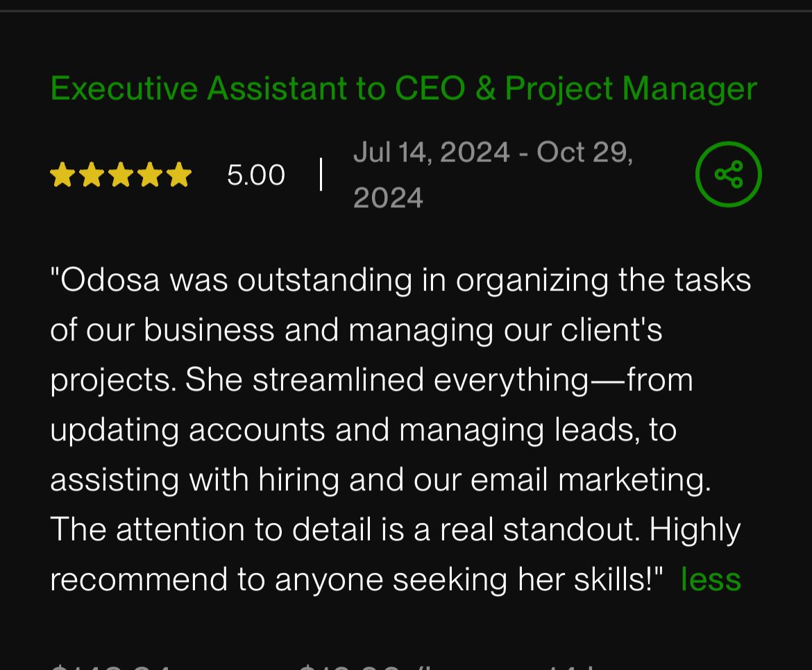The image size is (812, 670).
Task: Open sharing options via the circular green icon
Action: 728,174
